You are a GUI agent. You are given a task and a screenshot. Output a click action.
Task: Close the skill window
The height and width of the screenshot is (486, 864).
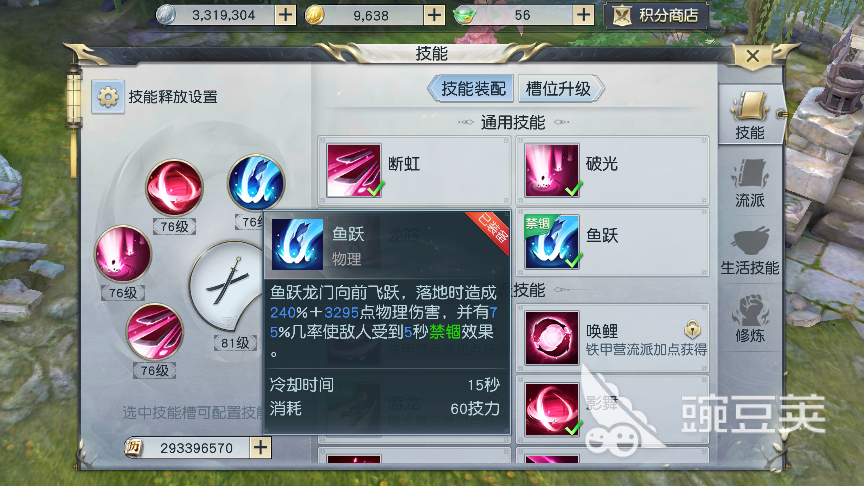(753, 56)
